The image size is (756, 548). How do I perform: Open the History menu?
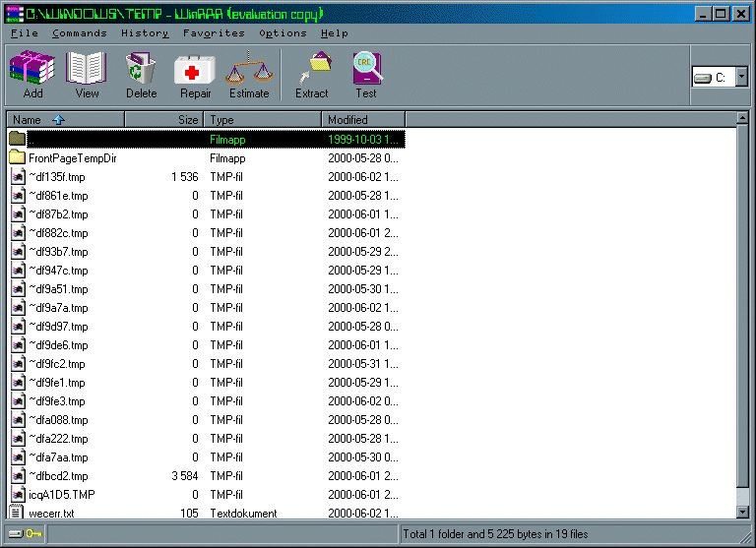click(x=145, y=33)
